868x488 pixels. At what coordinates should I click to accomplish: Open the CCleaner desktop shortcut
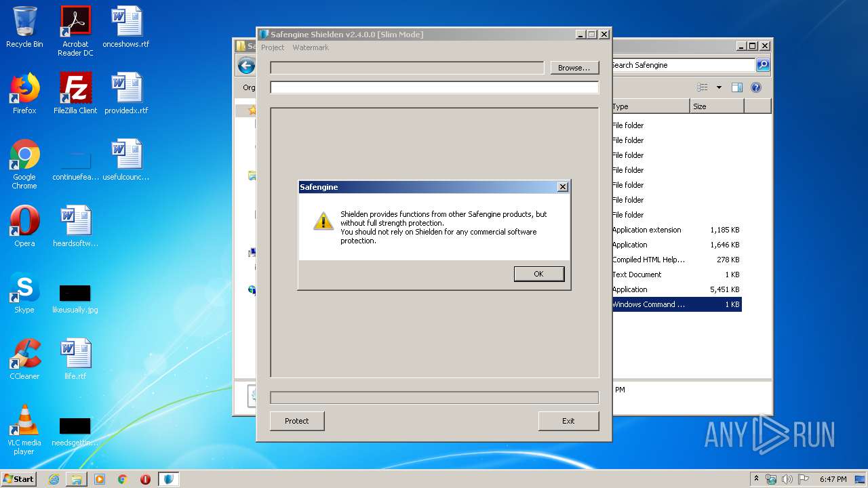click(x=24, y=359)
